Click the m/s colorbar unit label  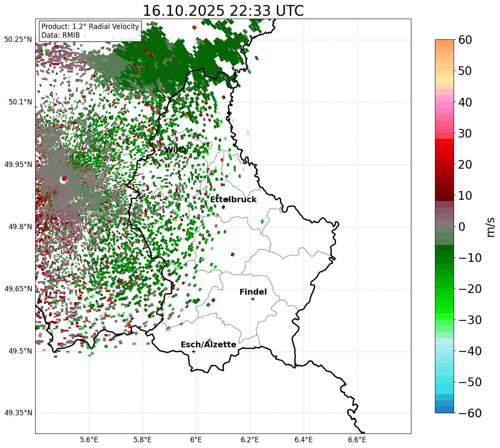(x=490, y=226)
